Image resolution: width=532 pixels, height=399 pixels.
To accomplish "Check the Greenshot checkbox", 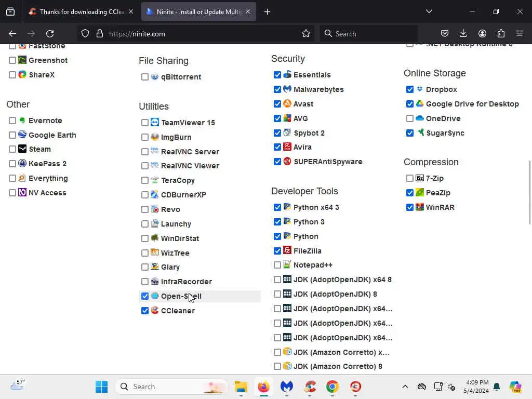I will (12, 60).
